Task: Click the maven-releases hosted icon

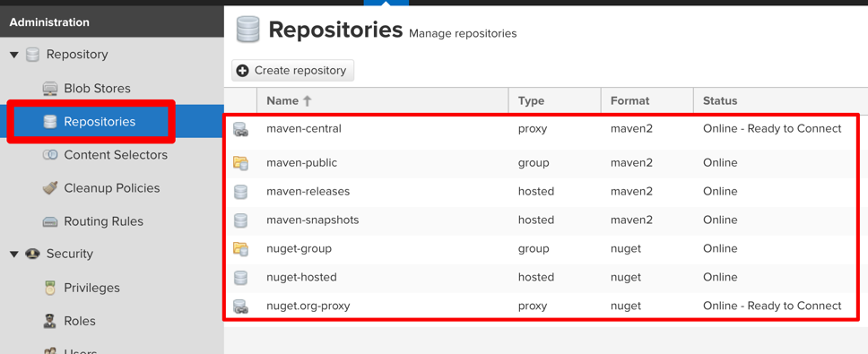Action: (240, 192)
